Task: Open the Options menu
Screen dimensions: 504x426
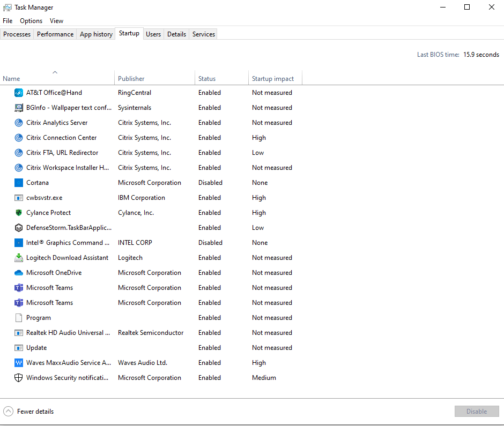Action: [31, 21]
